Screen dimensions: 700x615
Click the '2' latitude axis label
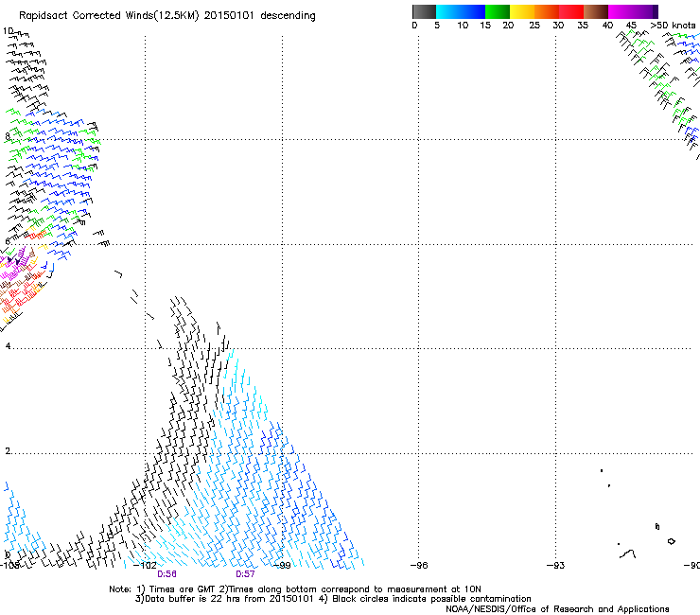click(8, 451)
